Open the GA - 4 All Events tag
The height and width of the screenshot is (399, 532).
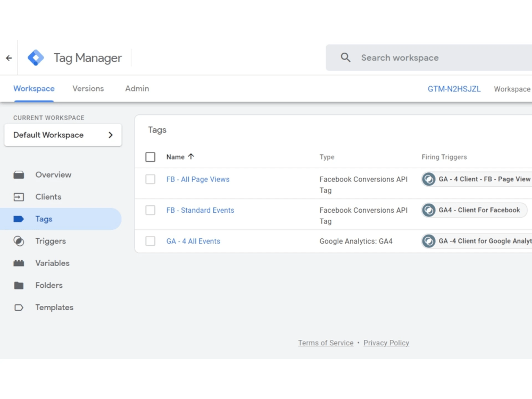[193, 241]
